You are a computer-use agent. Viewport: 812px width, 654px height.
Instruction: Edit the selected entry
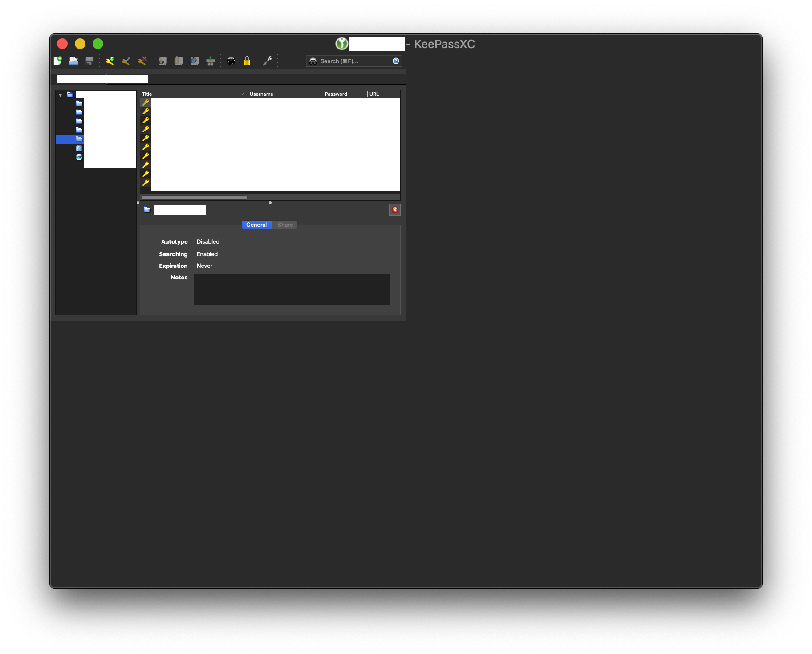tap(126, 61)
